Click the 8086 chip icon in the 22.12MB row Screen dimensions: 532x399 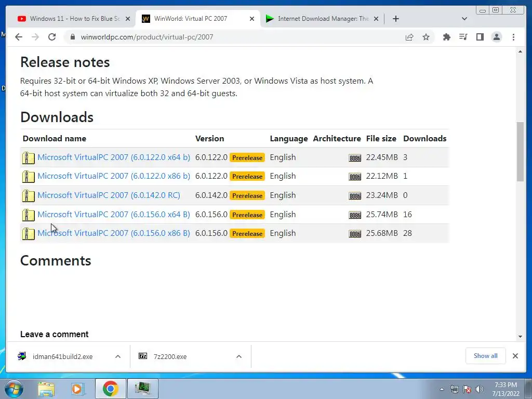355,177
